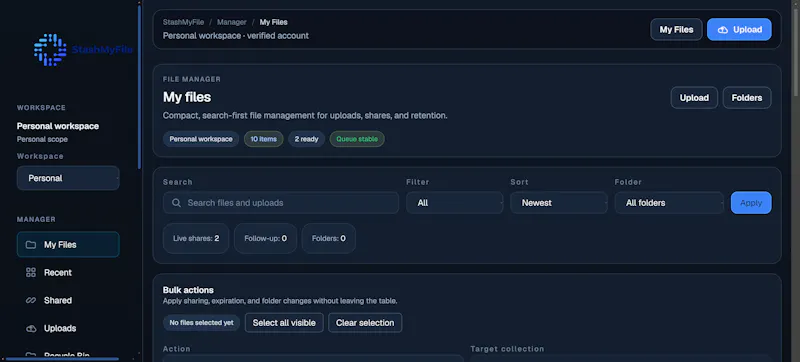
Task: Open the Folder dropdown showing All folders
Action: [x=669, y=203]
